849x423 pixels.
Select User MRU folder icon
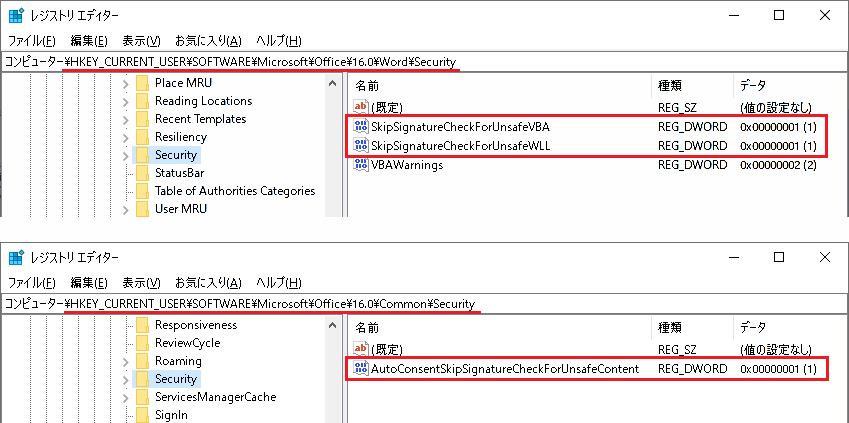point(142,209)
